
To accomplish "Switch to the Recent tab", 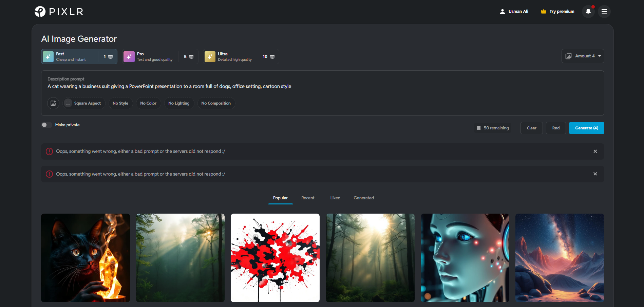I will [x=307, y=198].
